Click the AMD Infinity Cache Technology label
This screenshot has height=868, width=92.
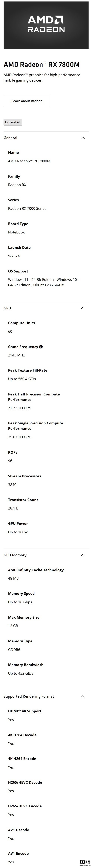coord(36,570)
